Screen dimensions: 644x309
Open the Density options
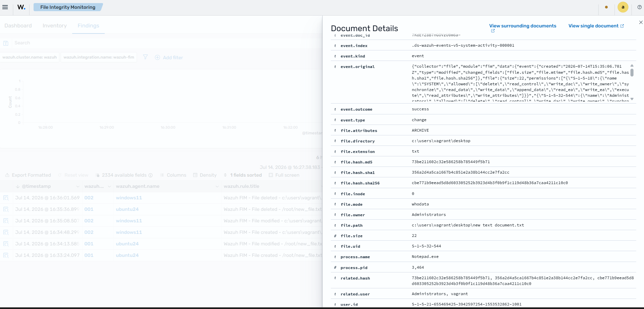click(x=205, y=175)
